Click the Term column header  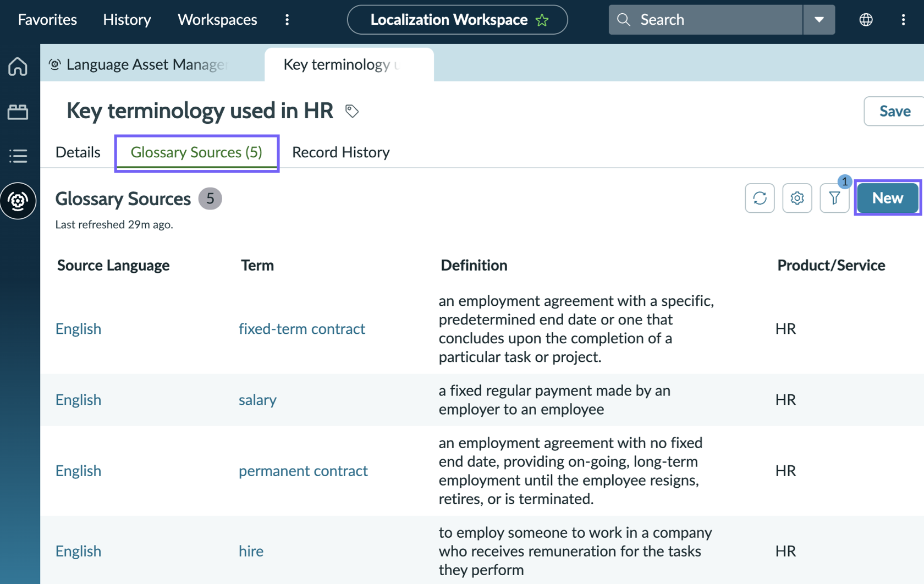[257, 266]
